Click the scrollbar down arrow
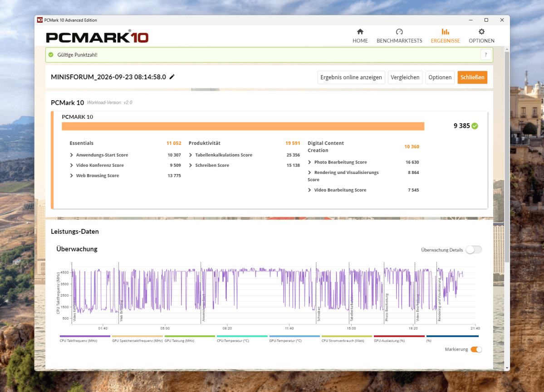544x392 pixels. coord(507,368)
